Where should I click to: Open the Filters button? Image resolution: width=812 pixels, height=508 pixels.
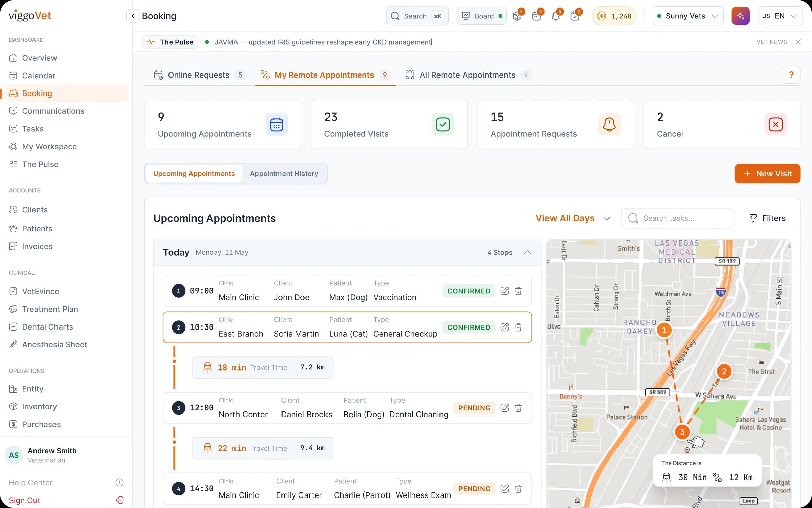click(x=767, y=218)
